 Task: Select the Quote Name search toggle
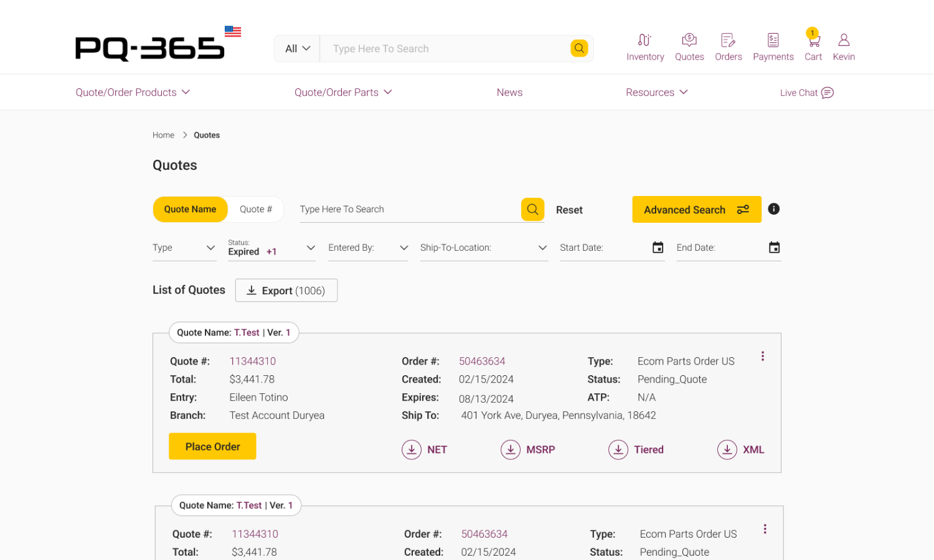[x=191, y=210]
